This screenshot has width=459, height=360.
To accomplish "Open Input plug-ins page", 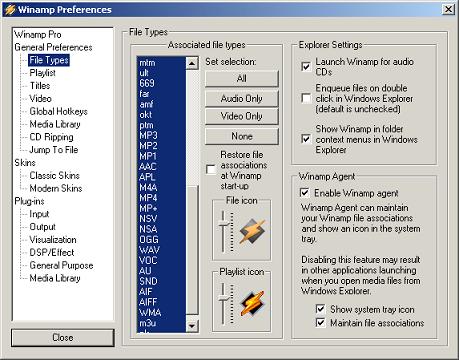I will (x=39, y=214).
